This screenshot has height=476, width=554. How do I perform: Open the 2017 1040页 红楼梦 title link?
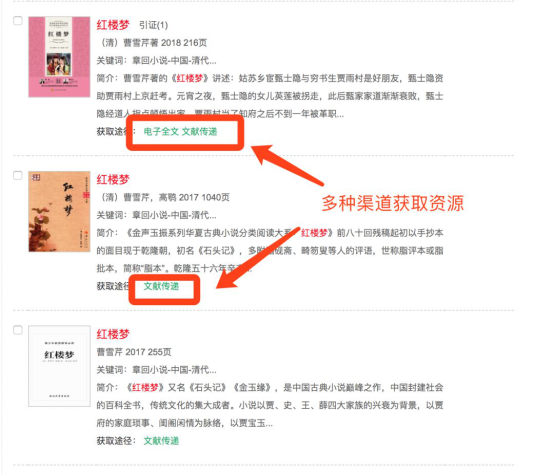point(113,180)
